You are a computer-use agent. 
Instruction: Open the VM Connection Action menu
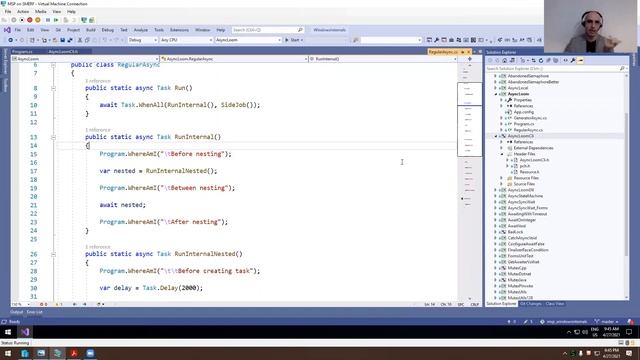[x=23, y=12]
